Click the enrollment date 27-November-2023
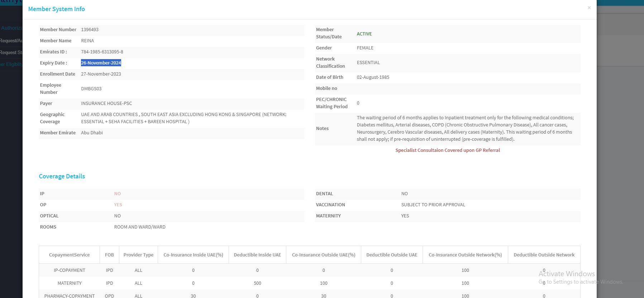644x298 pixels. pos(101,74)
